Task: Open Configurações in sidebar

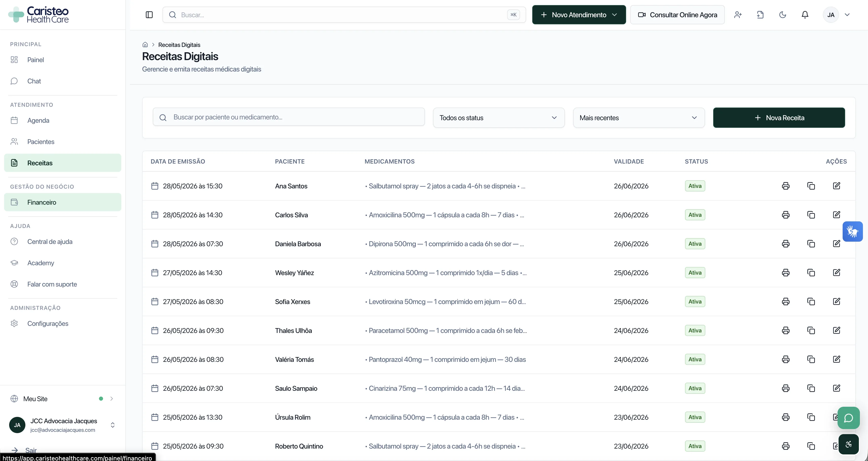Action: (x=63, y=324)
